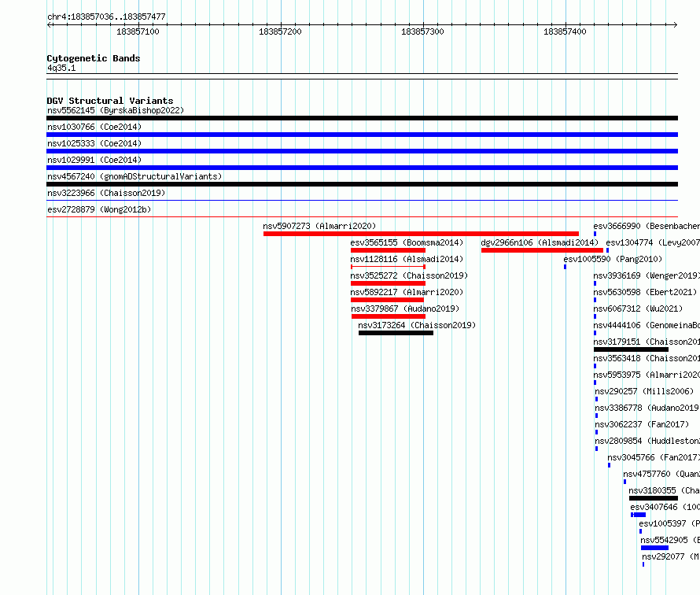Click the blue bar under nsv5542905
Viewport: 700px width, 595px height.
point(654,548)
